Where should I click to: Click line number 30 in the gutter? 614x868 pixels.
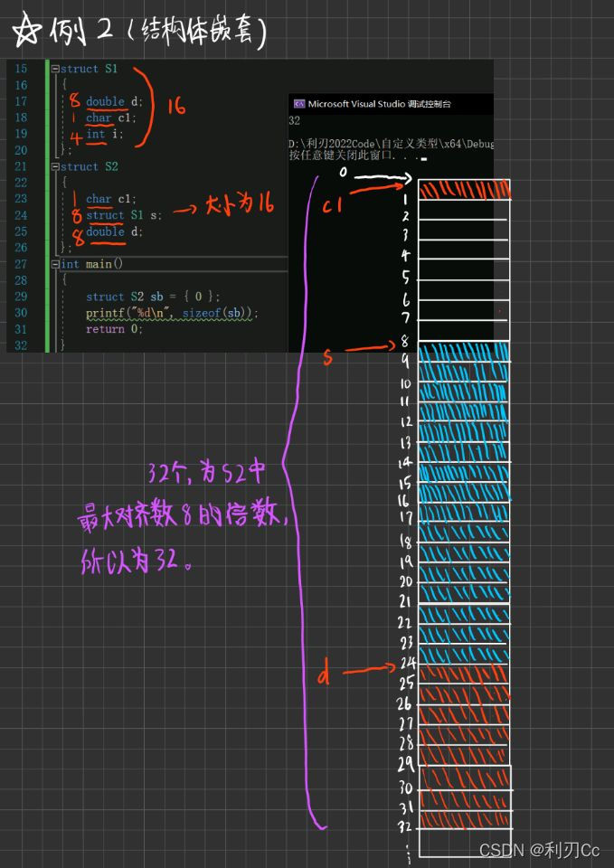pyautogui.click(x=22, y=313)
